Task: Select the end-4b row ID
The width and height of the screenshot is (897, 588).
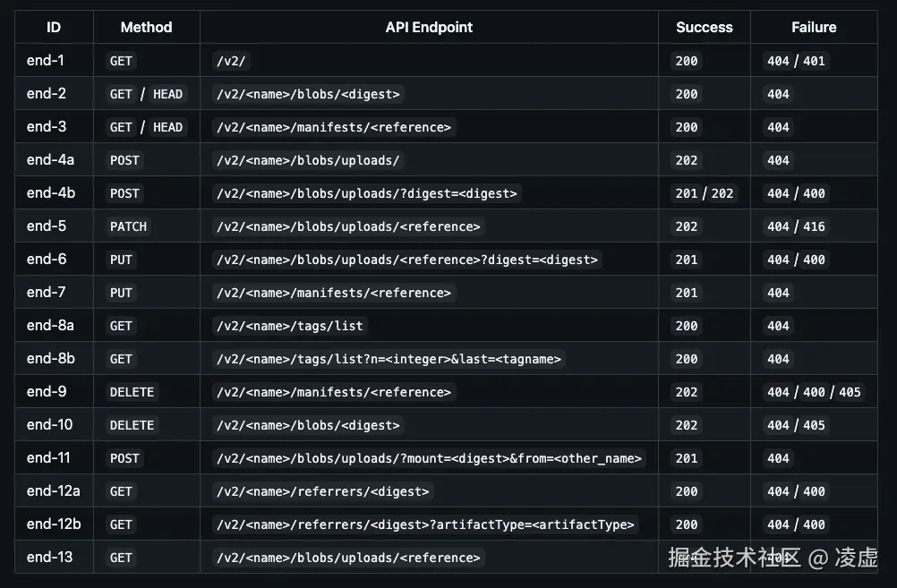Action: click(50, 192)
